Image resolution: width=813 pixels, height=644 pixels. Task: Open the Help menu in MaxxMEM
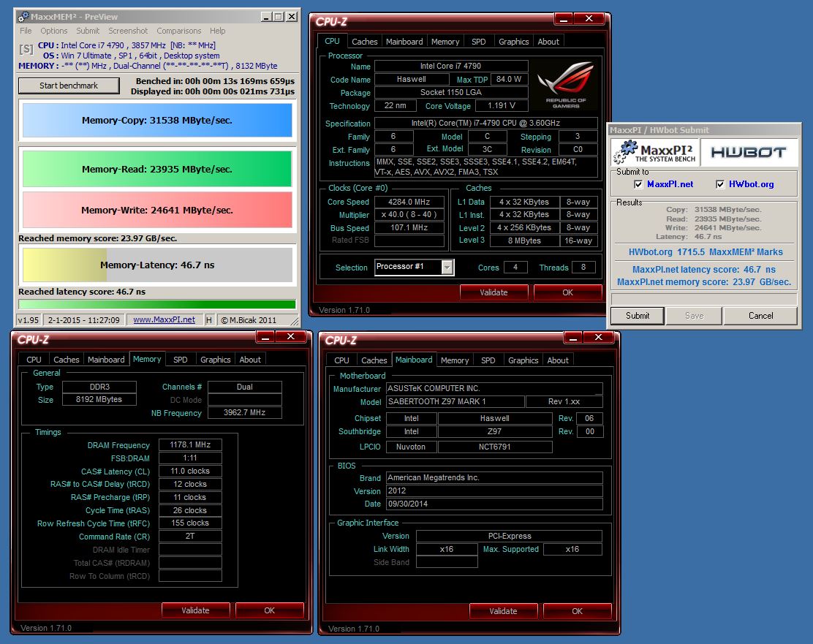218,31
